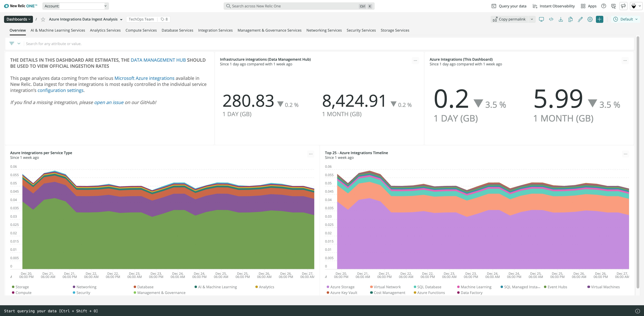644x316 pixels.
Task: Switch to Compute Services tab
Action: pos(141,30)
